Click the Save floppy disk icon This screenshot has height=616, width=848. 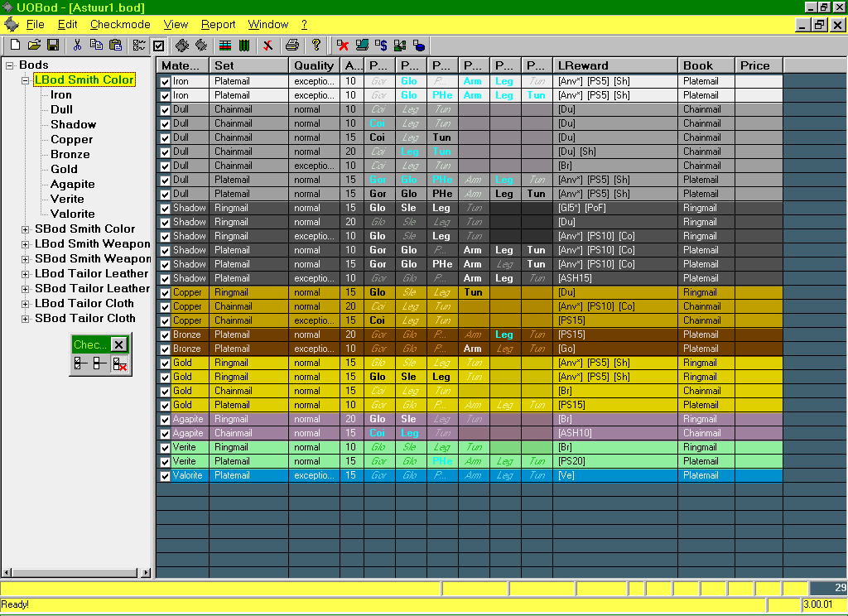tap(53, 45)
